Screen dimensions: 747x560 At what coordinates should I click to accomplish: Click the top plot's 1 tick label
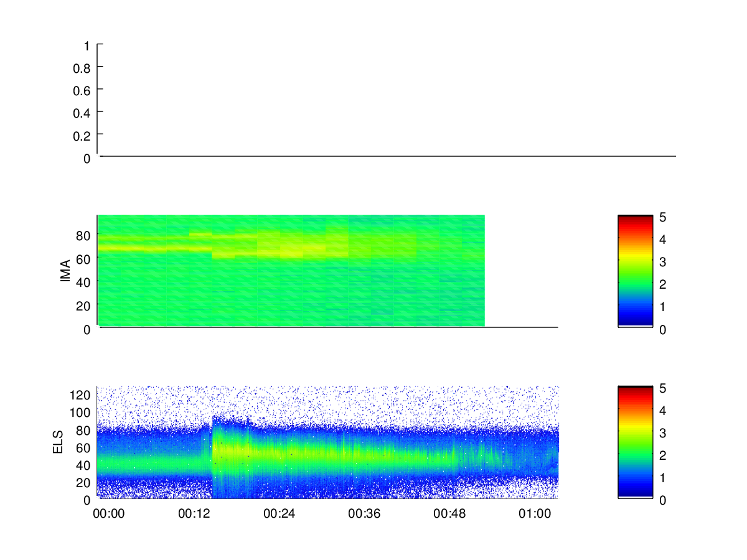pos(87,46)
